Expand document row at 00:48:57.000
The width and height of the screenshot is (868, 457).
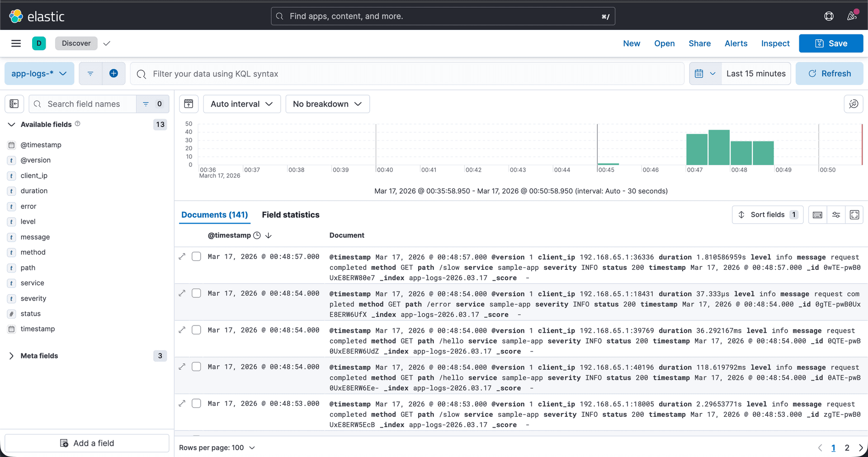(182, 257)
